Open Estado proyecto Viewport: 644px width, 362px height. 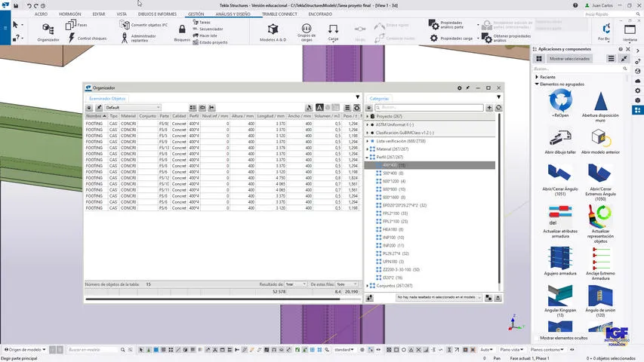(210, 42)
